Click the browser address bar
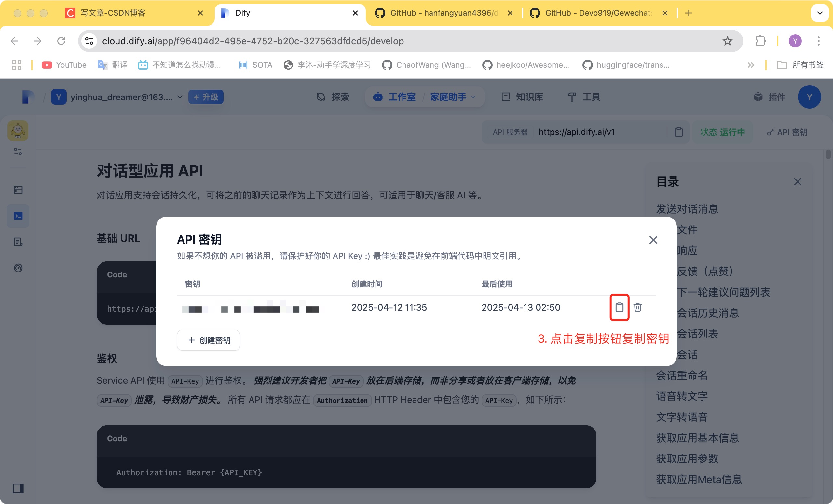833x504 pixels. 406,41
